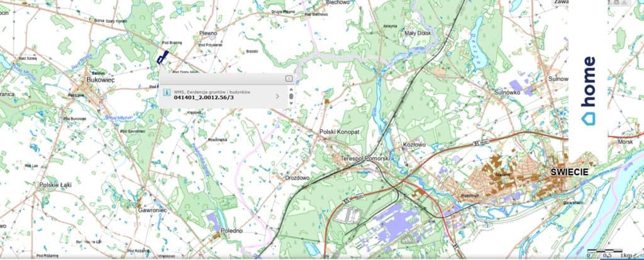Click the Gawroniec map label
644x260 pixels.
pyautogui.click(x=152, y=210)
